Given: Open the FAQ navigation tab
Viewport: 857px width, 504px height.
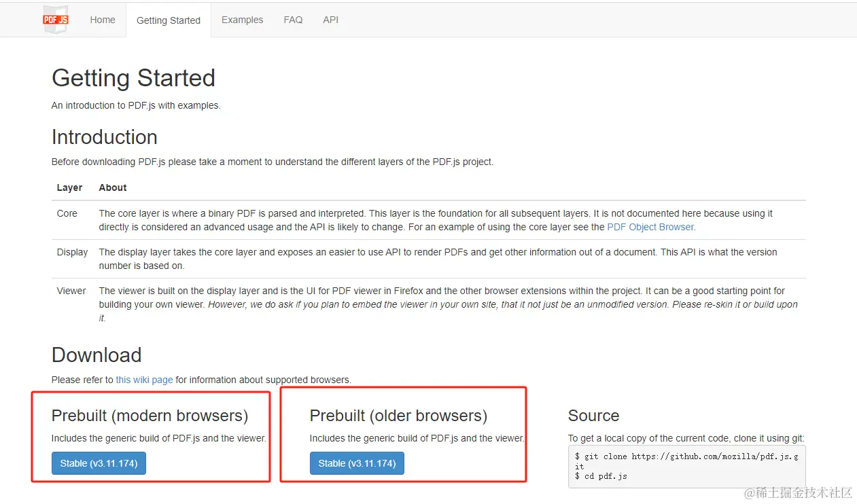Looking at the screenshot, I should click(293, 20).
